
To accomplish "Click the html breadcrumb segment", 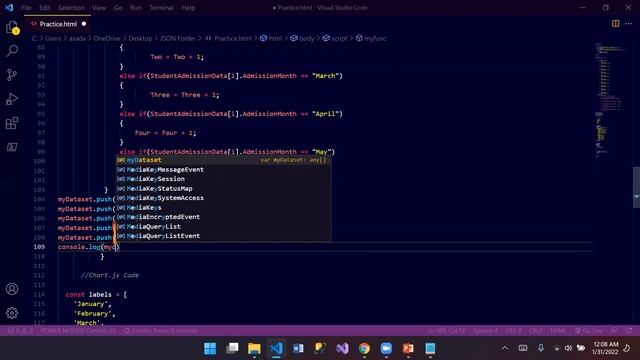I will [275, 38].
